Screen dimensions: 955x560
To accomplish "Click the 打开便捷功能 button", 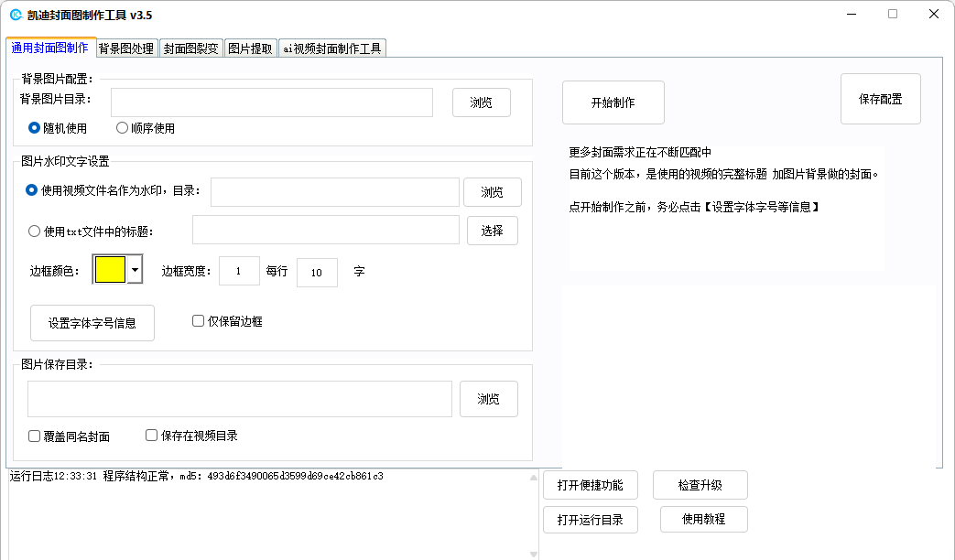I will [591, 485].
